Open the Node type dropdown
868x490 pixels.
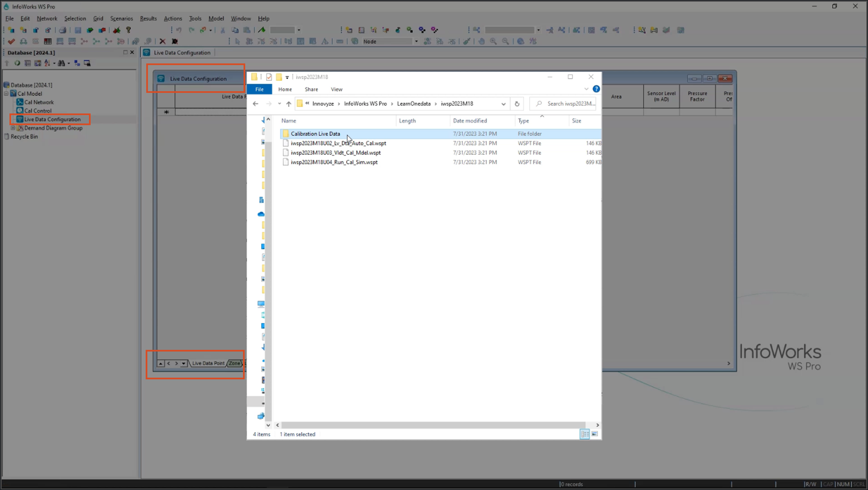point(416,41)
